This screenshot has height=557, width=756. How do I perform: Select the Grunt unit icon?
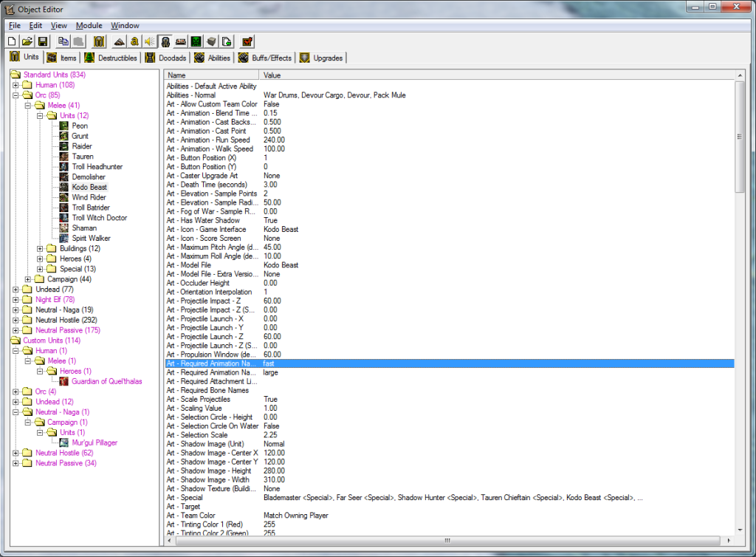click(x=63, y=136)
